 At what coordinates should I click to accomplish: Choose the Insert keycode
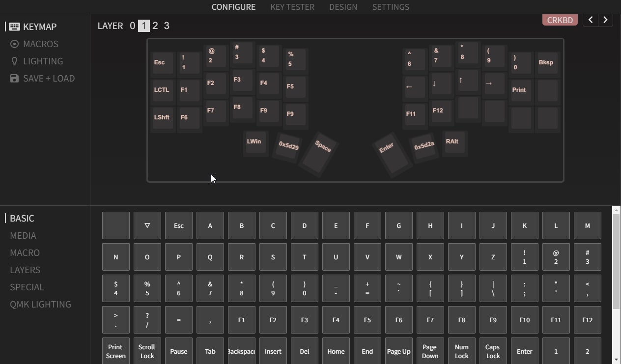[273, 351]
